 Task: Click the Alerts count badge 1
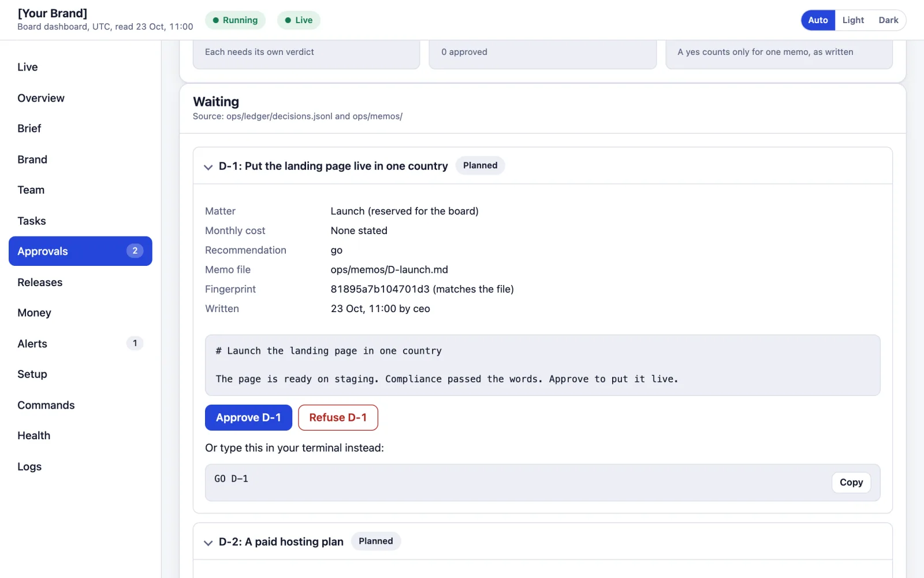(135, 343)
